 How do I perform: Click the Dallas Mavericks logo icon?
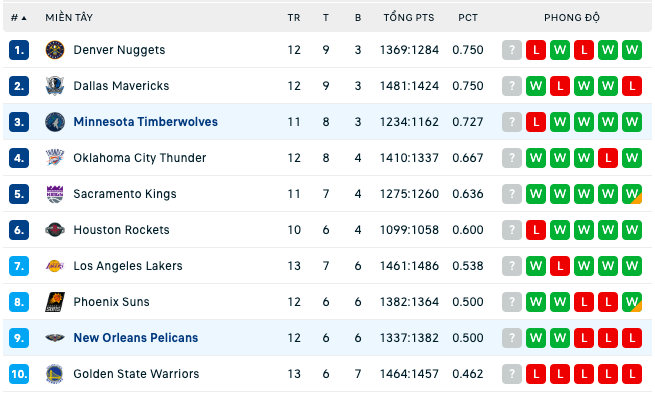click(x=55, y=86)
